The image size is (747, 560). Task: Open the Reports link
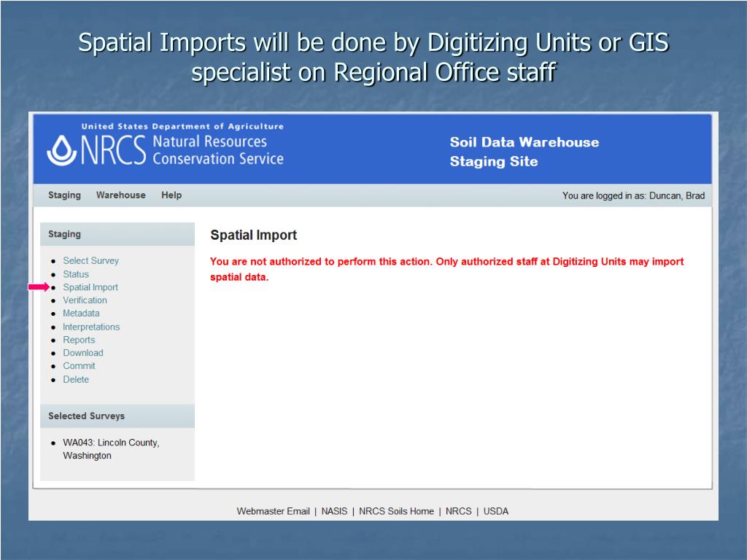point(79,340)
